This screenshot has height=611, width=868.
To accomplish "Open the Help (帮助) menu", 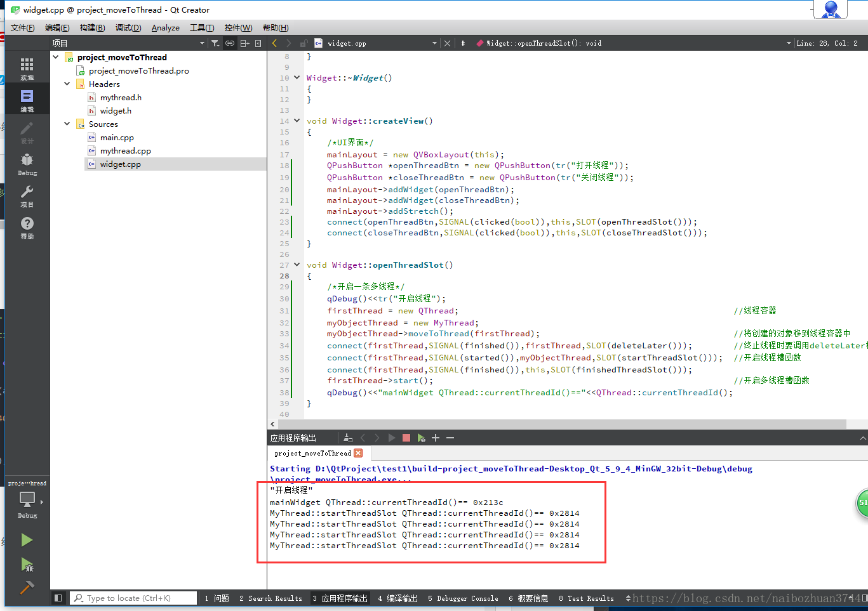I will coord(276,28).
